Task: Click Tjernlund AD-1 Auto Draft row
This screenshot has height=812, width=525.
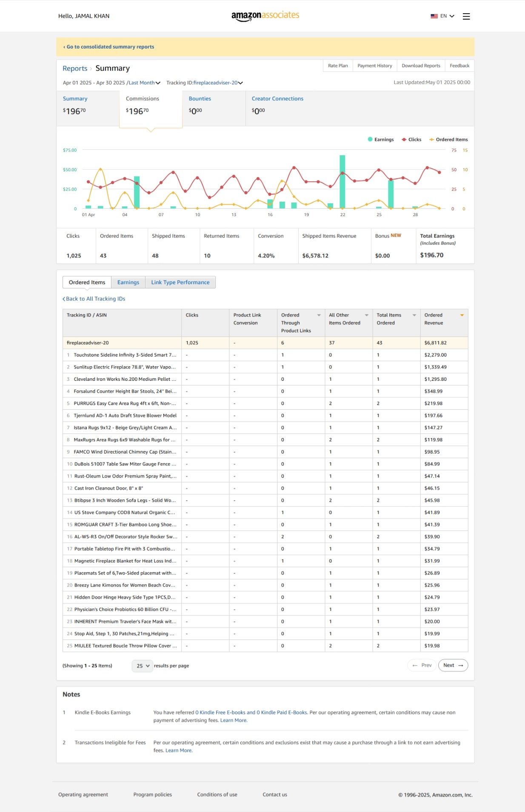Action: point(265,416)
